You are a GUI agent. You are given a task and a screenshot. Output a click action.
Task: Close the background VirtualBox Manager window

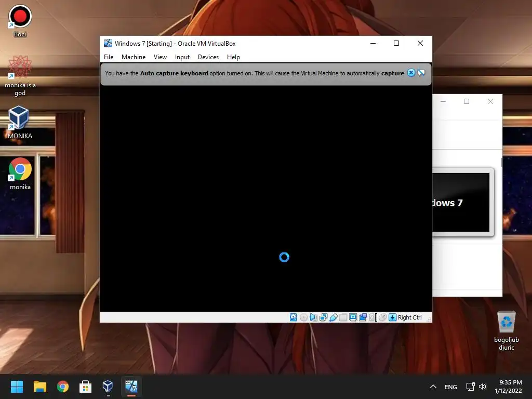click(x=490, y=101)
